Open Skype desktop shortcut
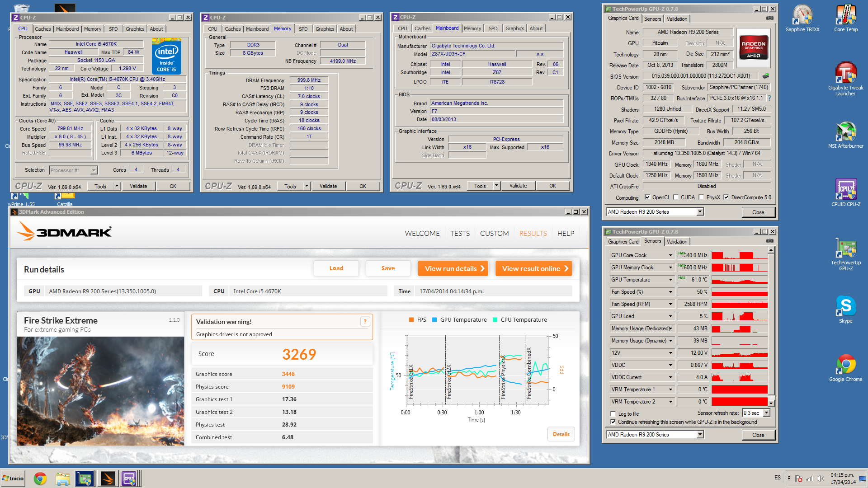The height and width of the screenshot is (488, 868). pos(845,310)
